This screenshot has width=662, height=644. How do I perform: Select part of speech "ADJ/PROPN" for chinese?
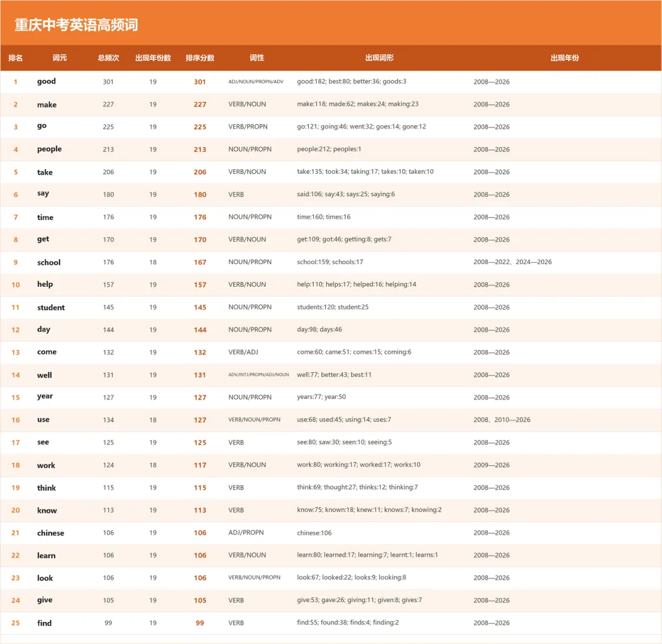click(246, 532)
